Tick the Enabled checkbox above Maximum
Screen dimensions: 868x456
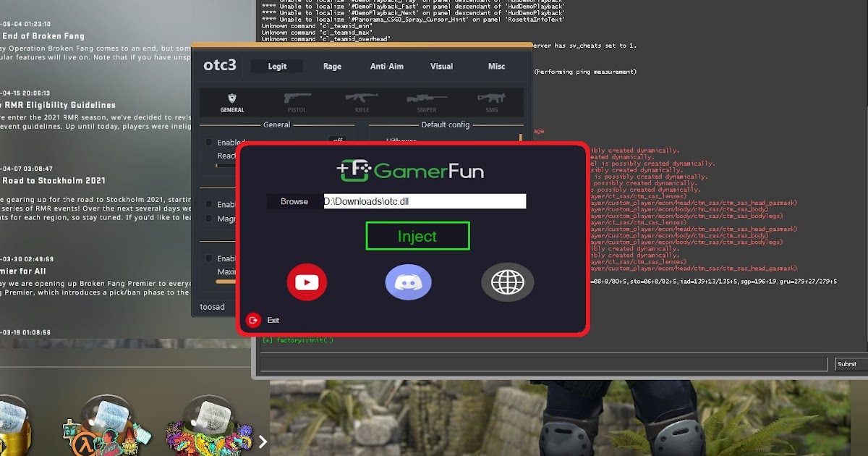[210, 258]
